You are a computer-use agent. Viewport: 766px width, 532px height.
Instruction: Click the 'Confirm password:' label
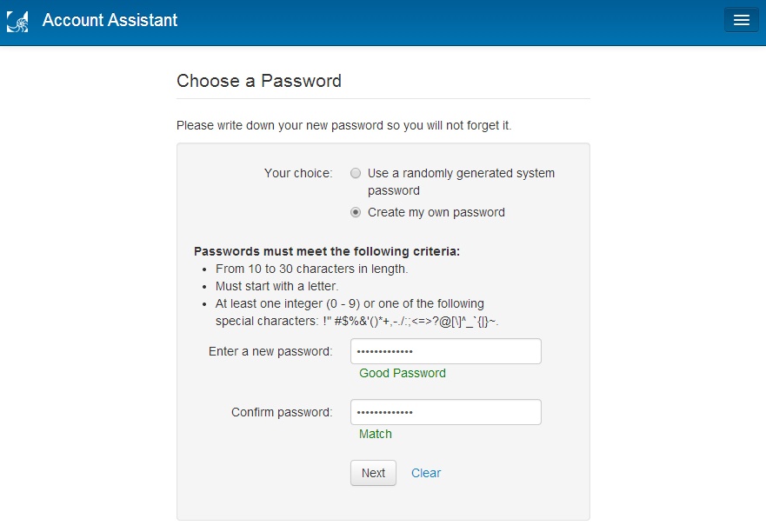[x=282, y=412]
